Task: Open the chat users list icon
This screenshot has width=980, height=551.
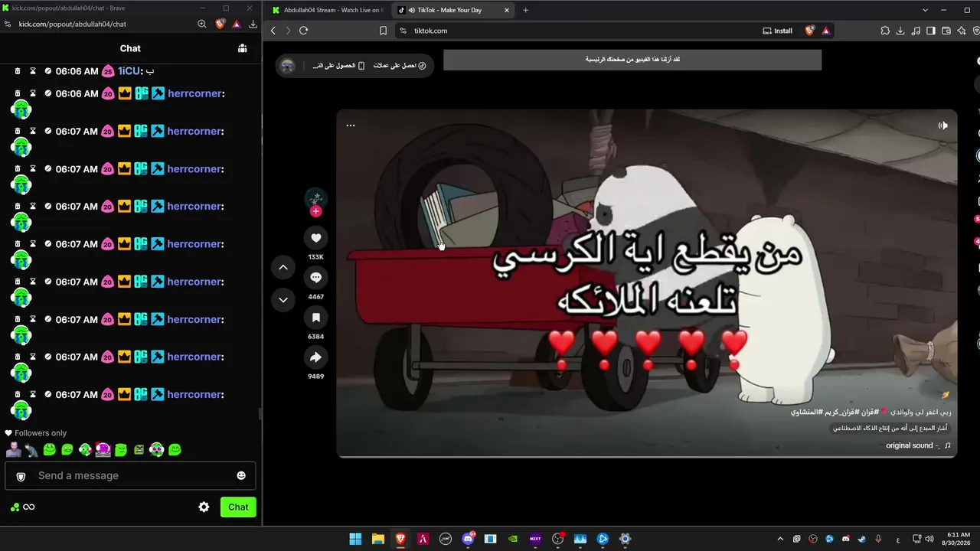Action: coord(242,48)
